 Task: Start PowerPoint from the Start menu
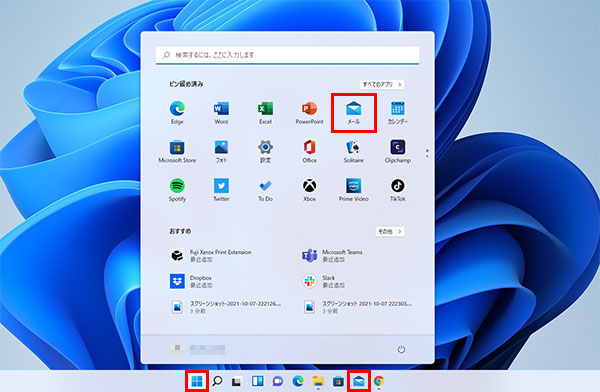coord(309,113)
